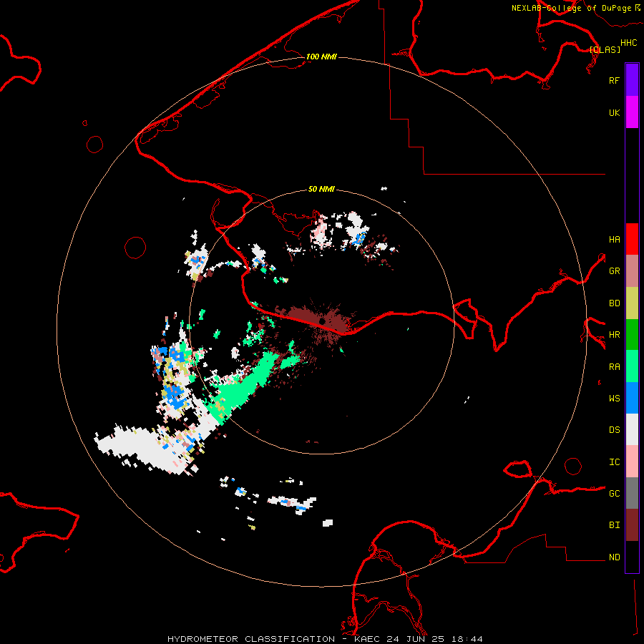Screen dimensions: 644x644
Task: Click the HR dark green swatch
Action: [x=632, y=335]
